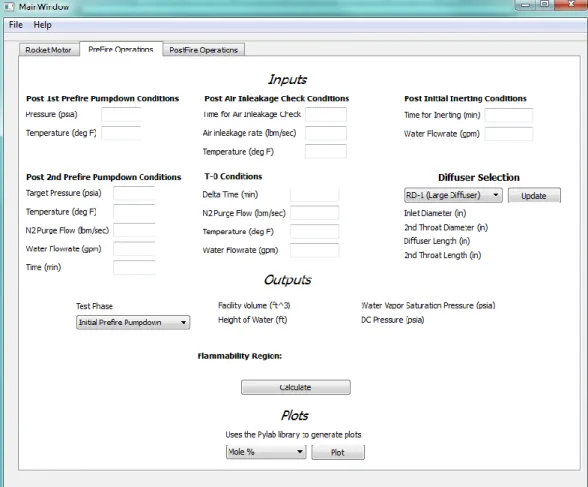Image resolution: width=588 pixels, height=487 pixels.
Task: Click Time for Inerting (min) field
Action: coord(508,115)
